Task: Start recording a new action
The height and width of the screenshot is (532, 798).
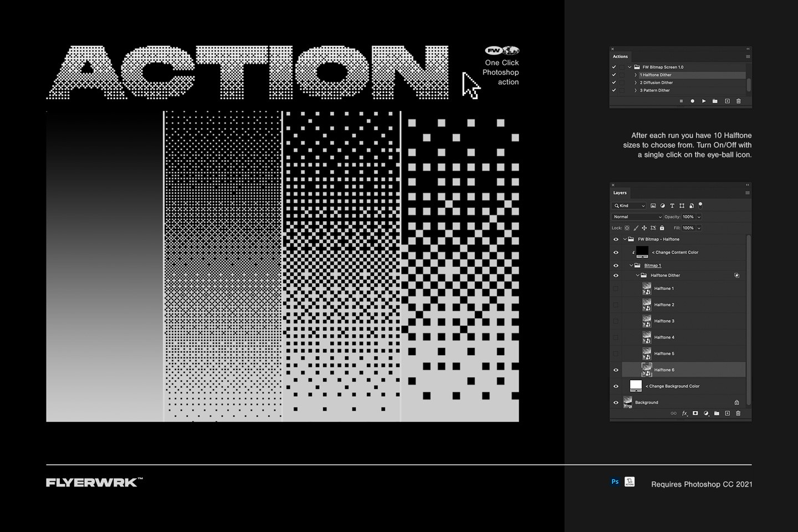Action: (693, 101)
